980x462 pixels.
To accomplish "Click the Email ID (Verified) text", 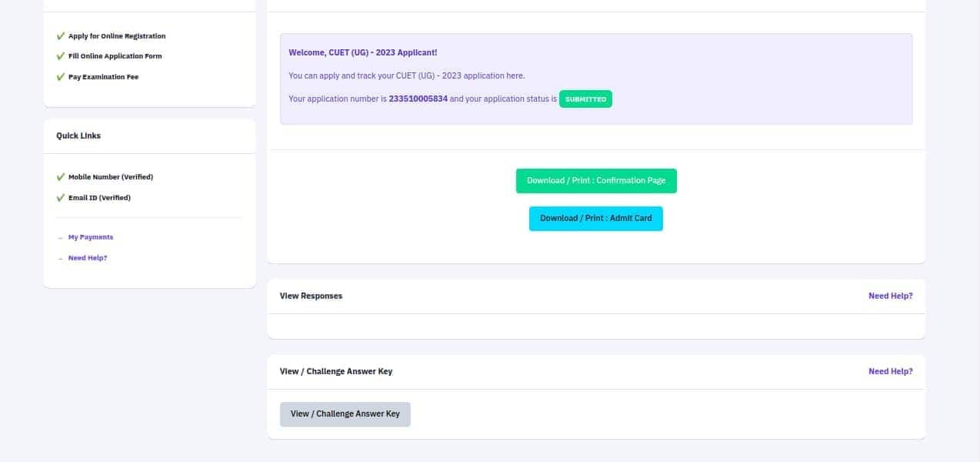I will [99, 198].
